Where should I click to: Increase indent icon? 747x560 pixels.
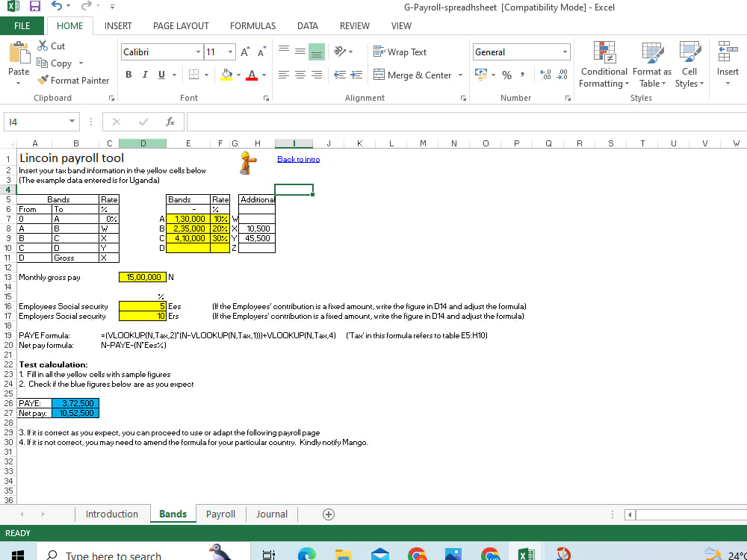click(356, 75)
